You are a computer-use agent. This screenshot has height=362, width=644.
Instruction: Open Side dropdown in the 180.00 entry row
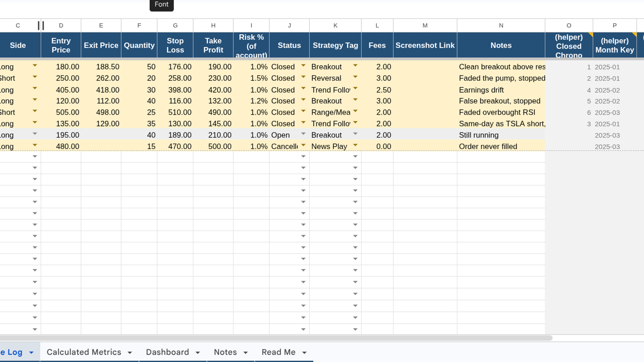tap(35, 66)
